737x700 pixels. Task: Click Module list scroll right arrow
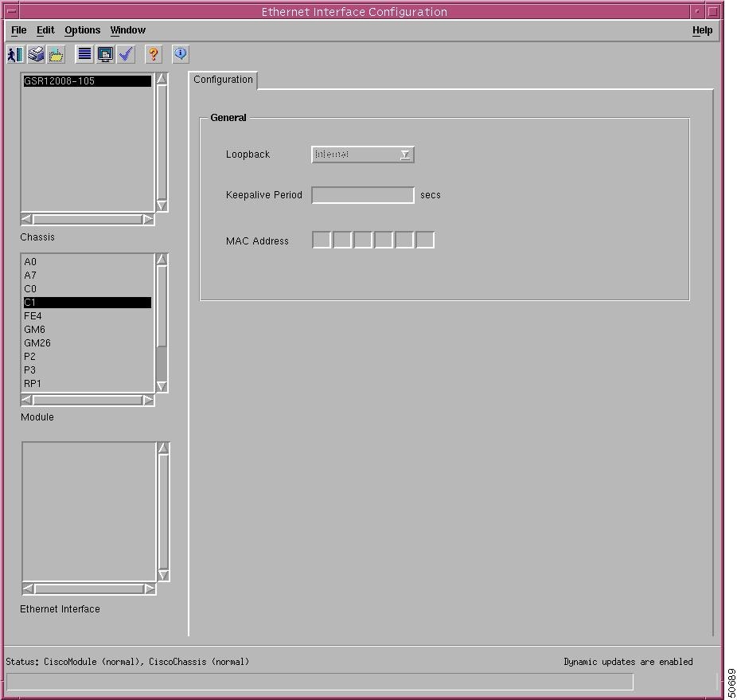coord(148,400)
